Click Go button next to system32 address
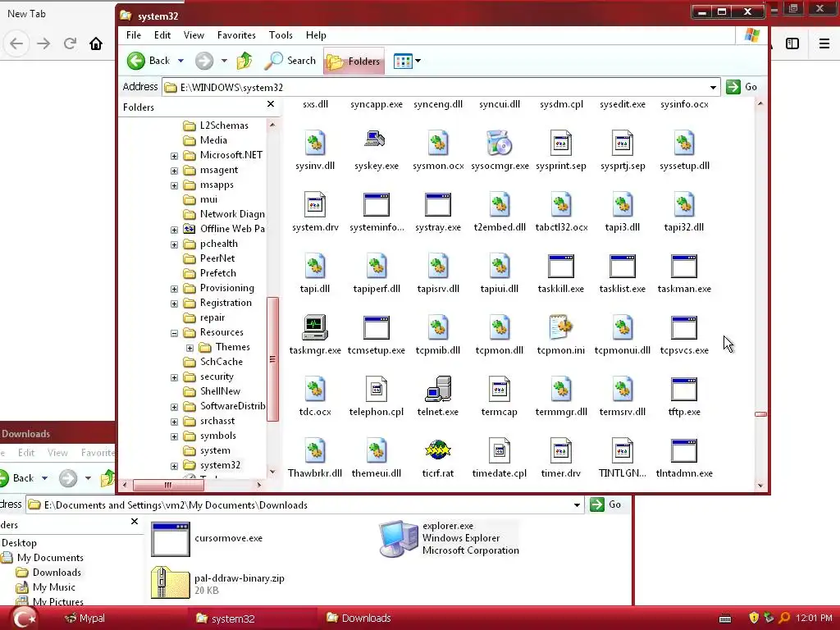840x630 pixels. pyautogui.click(x=742, y=87)
